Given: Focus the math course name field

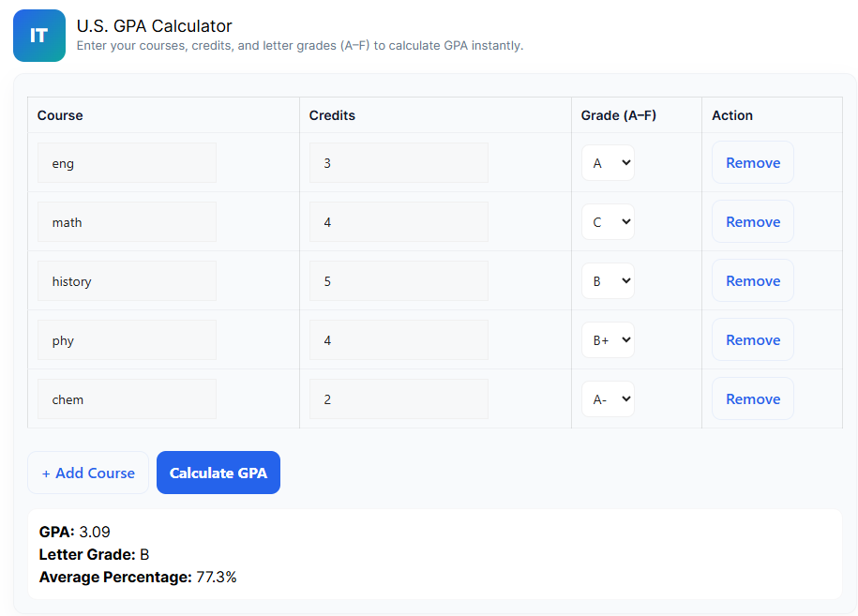Looking at the screenshot, I should pyautogui.click(x=127, y=222).
